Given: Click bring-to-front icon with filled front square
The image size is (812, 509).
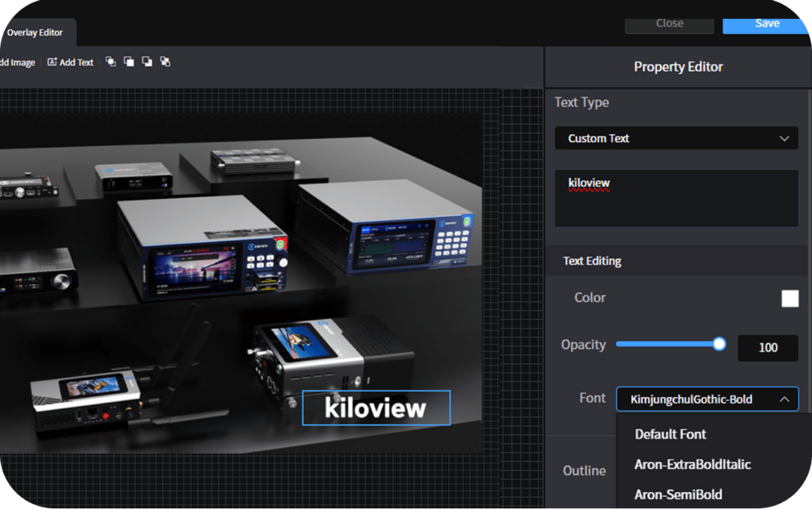Looking at the screenshot, I should click(128, 62).
